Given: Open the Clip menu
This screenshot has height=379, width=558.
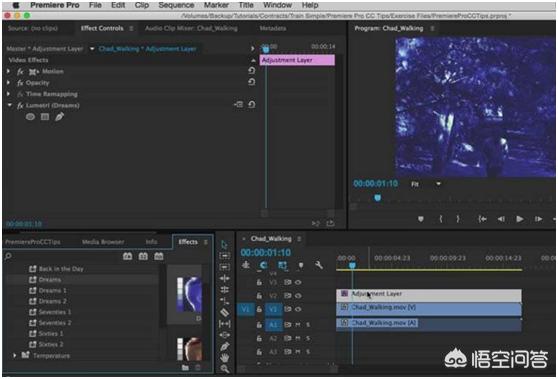Looking at the screenshot, I should 142,5.
